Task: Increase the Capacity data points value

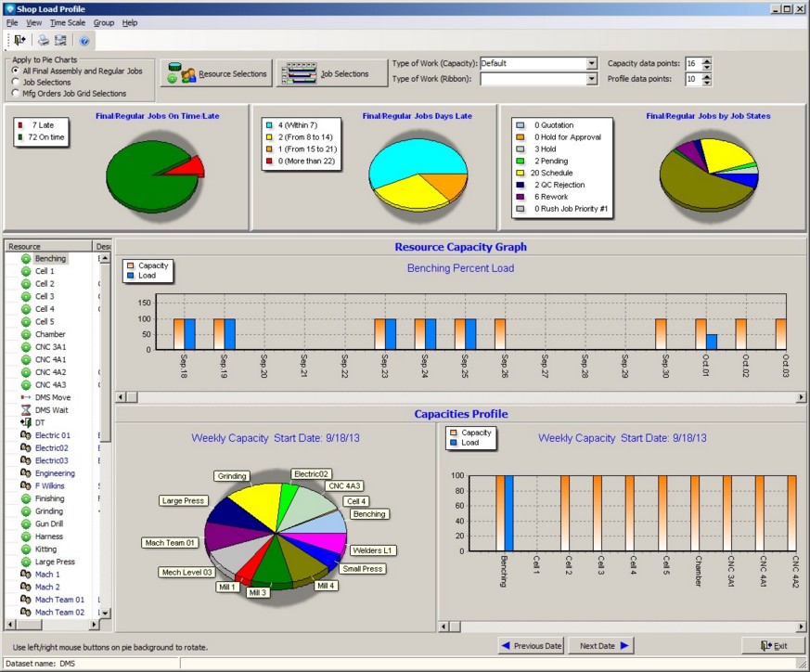Action: pyautogui.click(x=707, y=60)
